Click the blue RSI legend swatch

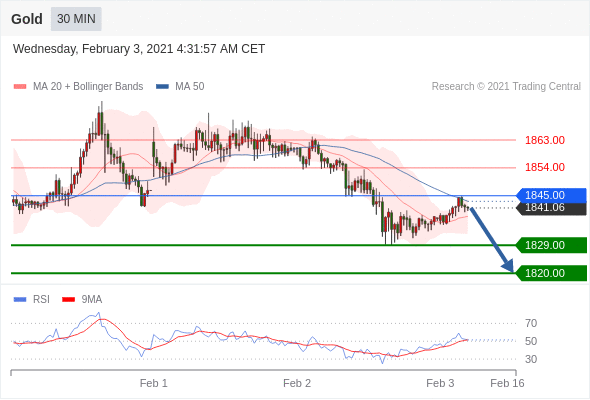point(20,300)
